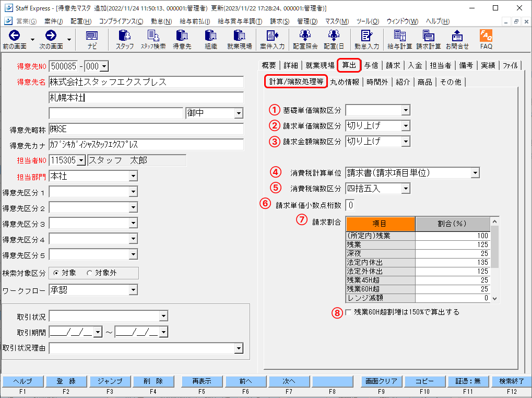Screen dimensions: 532x398
Task: Click the 削除 F4 button
Action: point(153,381)
